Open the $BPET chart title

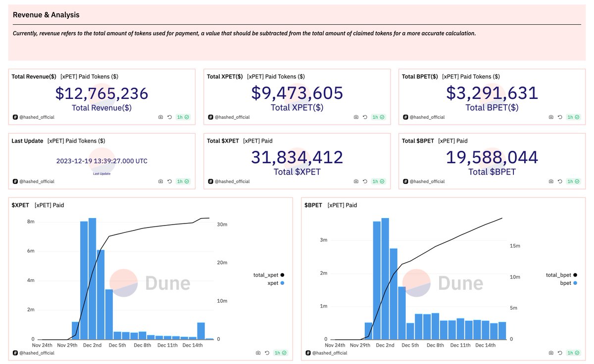[x=313, y=205]
